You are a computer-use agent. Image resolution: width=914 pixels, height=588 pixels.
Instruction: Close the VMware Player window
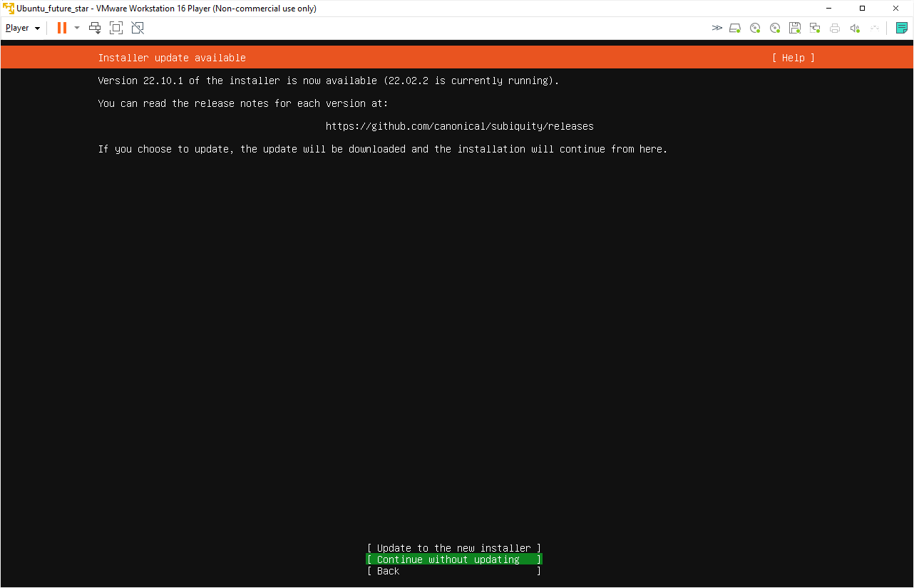coord(895,9)
